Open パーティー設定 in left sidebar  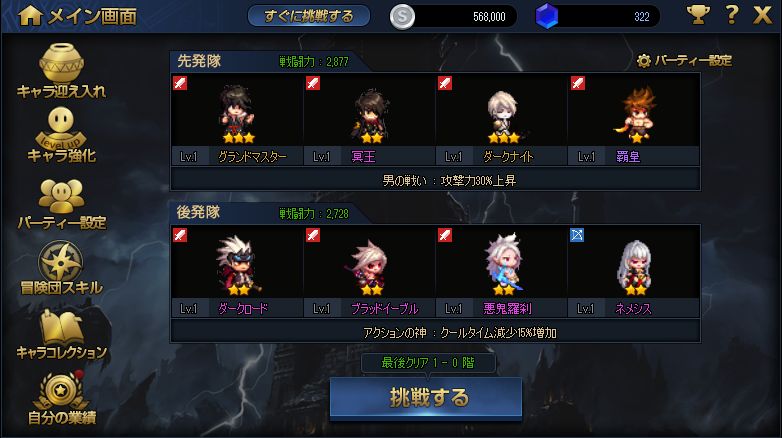point(61,205)
